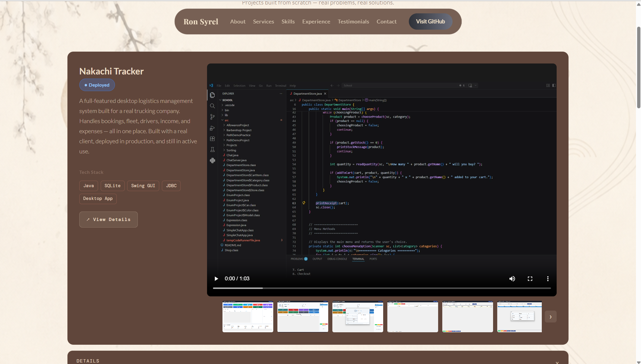Open the Contact nav link
This screenshot has width=641, height=364.
[386, 21]
